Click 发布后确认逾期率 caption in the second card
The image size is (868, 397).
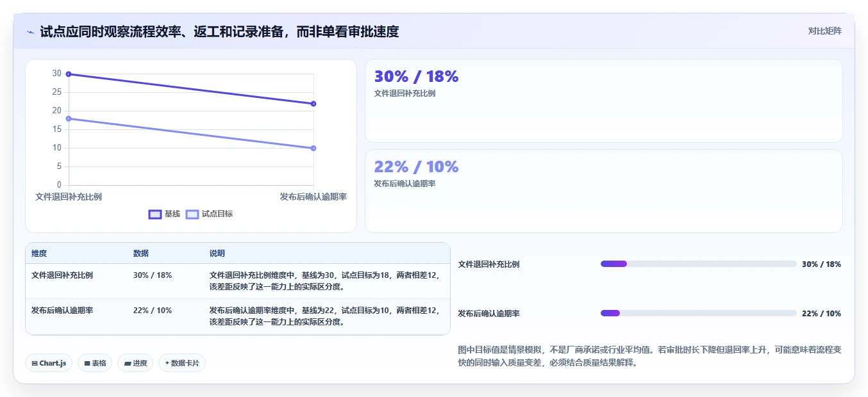[x=405, y=184]
